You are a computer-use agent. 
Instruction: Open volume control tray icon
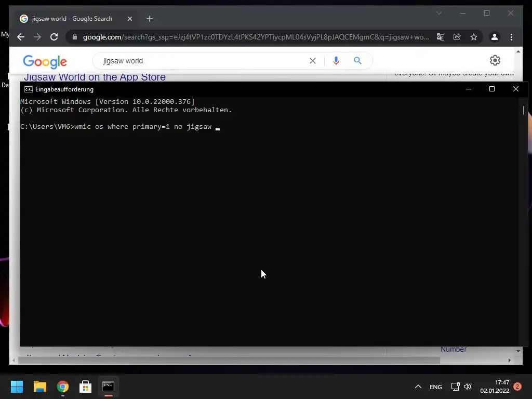point(468,387)
